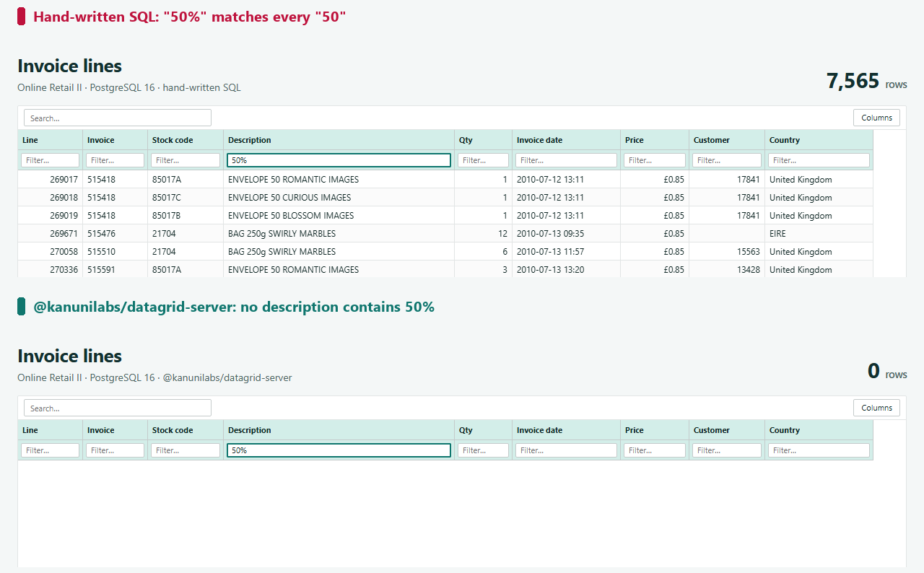Sort by Line header in hand-written SQL grid
Viewport: 924px width, 573px height.
pyautogui.click(x=51, y=140)
